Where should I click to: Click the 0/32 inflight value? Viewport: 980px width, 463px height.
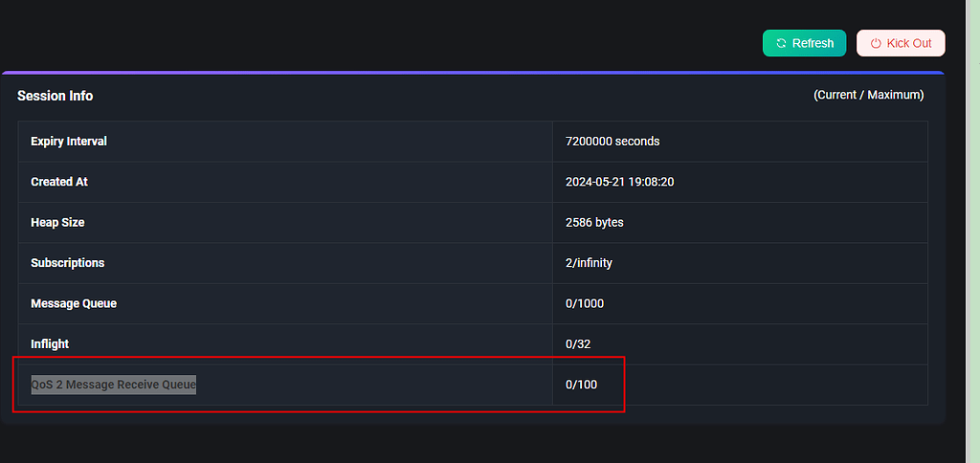point(580,343)
